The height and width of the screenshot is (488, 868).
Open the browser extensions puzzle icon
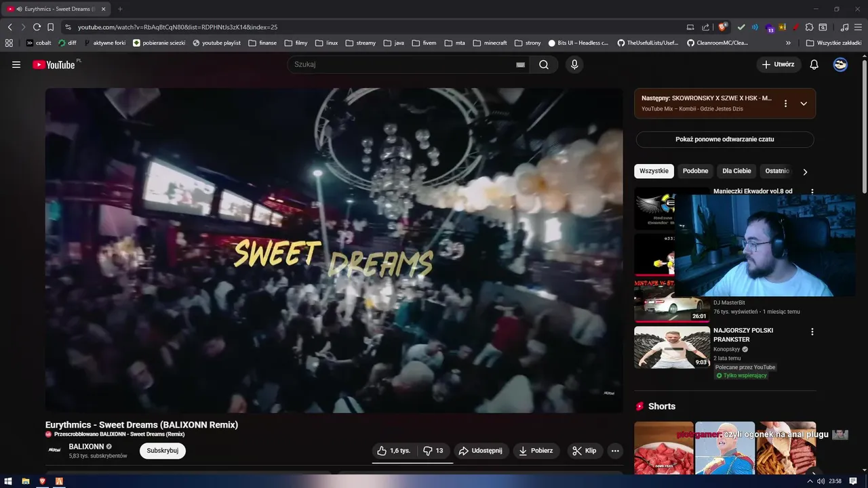click(x=810, y=27)
